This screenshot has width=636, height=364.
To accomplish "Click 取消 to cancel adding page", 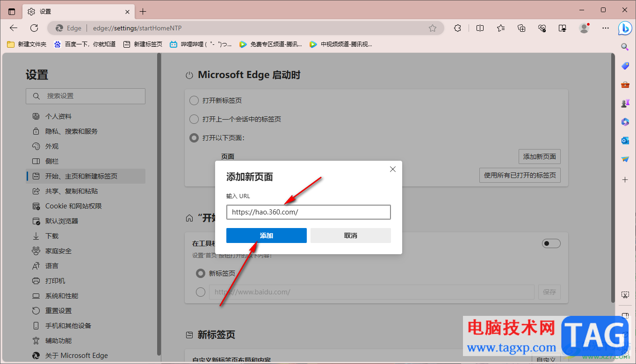I will (351, 236).
